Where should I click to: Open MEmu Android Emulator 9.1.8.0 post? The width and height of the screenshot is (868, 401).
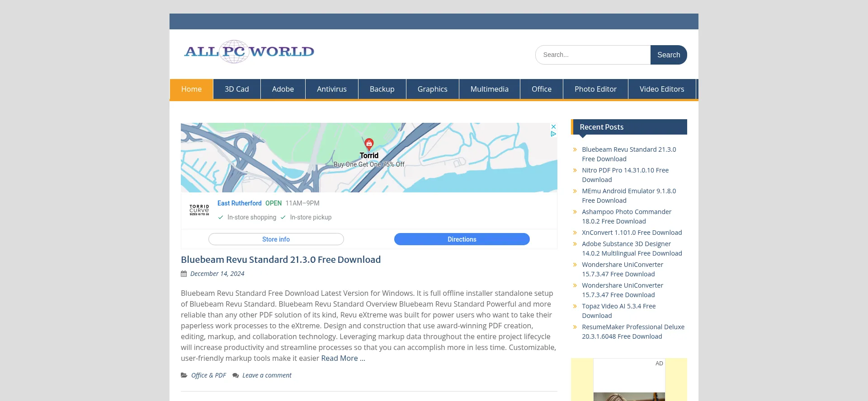629,196
